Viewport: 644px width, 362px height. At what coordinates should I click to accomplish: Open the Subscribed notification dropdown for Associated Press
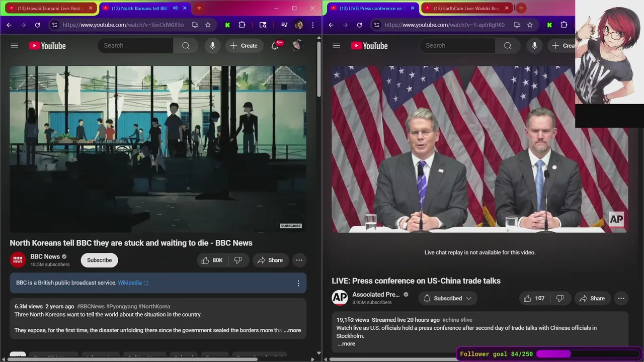pyautogui.click(x=448, y=299)
